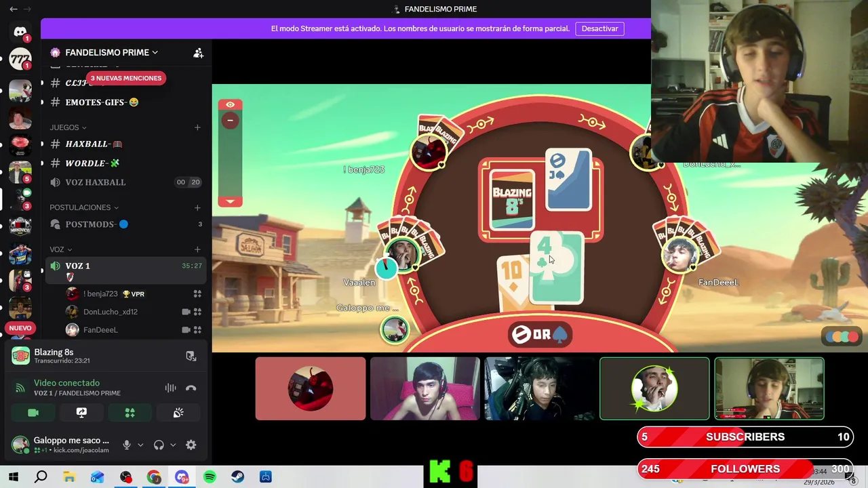868x488 pixels.
Task: Open OBS Studio from the taskbar
Action: pyautogui.click(x=125, y=477)
